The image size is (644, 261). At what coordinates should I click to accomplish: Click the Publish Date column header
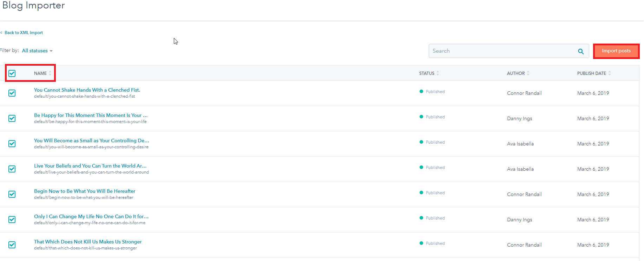[591, 73]
